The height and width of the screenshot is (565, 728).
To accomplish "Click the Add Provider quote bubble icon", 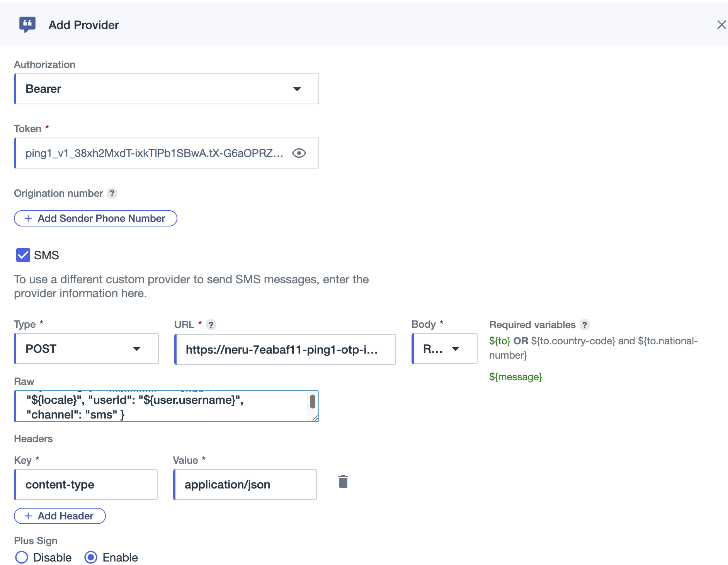I will pos(27,25).
